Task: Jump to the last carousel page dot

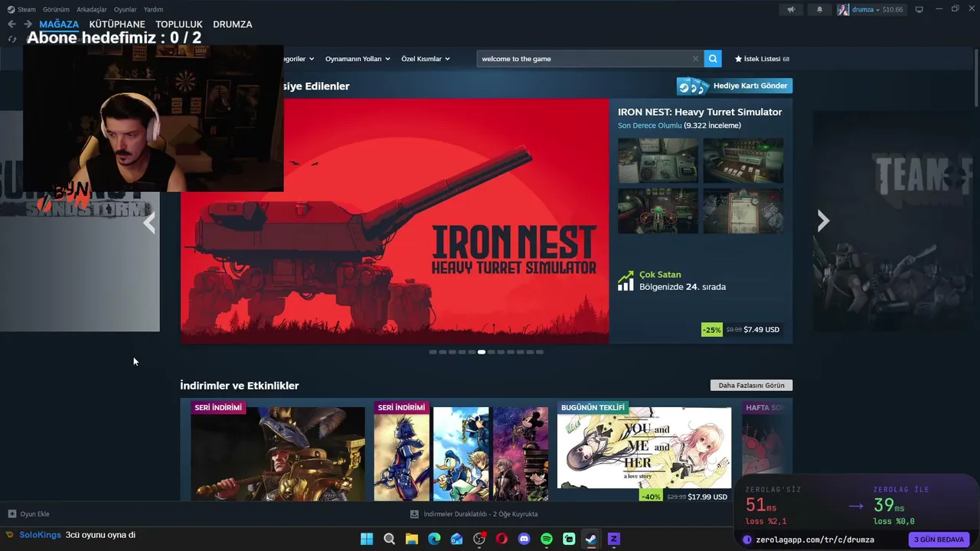Action: click(540, 352)
